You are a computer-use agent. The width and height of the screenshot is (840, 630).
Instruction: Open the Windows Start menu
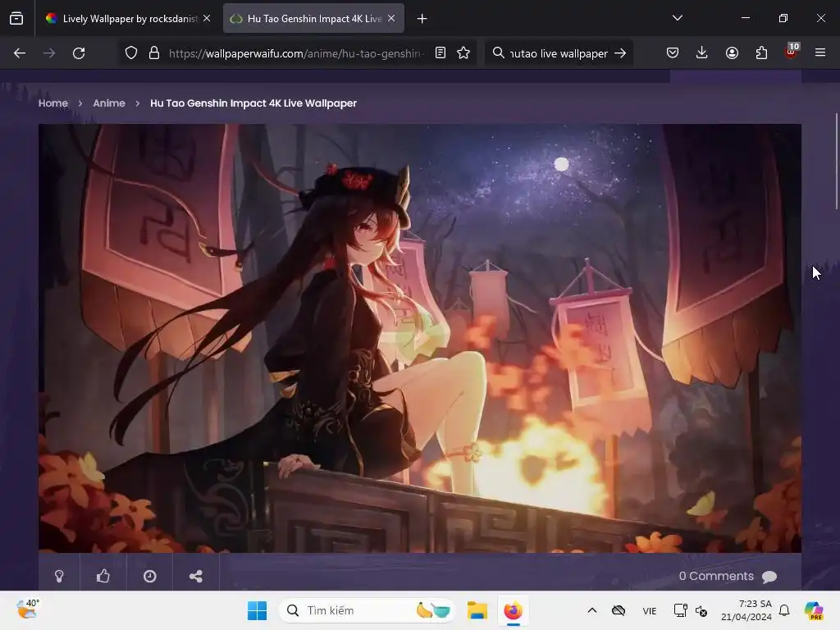pos(257,610)
